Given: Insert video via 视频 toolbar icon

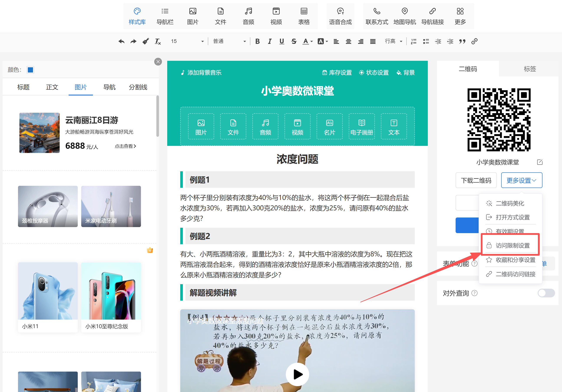Looking at the screenshot, I should point(276,16).
